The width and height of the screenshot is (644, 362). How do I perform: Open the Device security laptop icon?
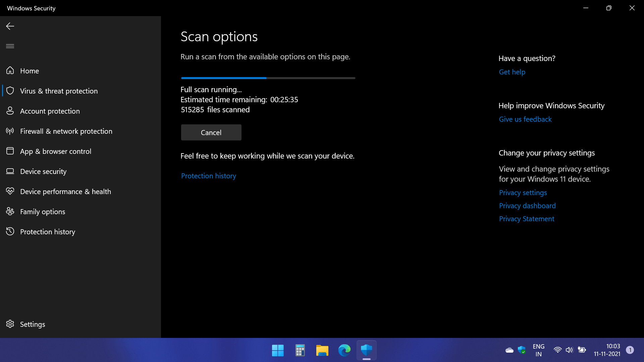click(x=10, y=171)
